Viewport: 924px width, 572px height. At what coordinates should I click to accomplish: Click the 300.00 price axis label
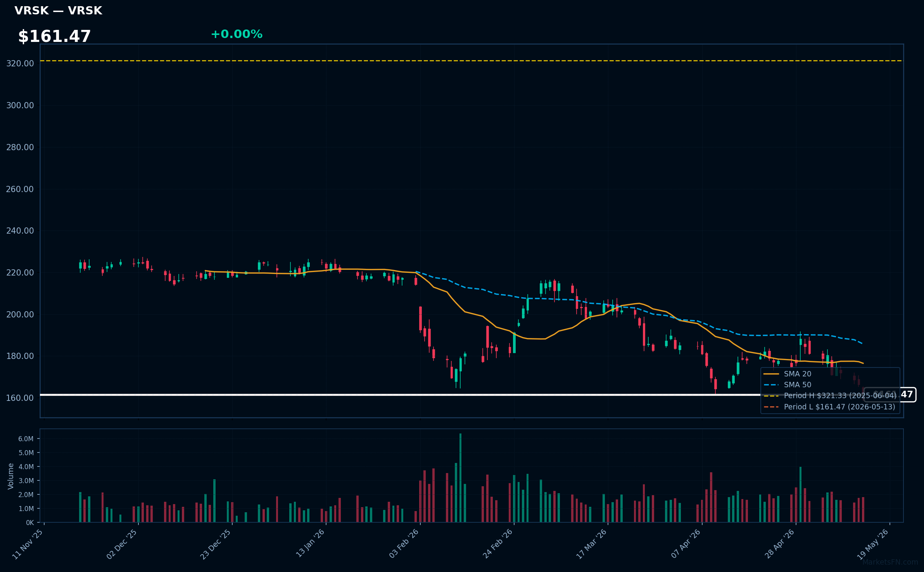pos(20,105)
